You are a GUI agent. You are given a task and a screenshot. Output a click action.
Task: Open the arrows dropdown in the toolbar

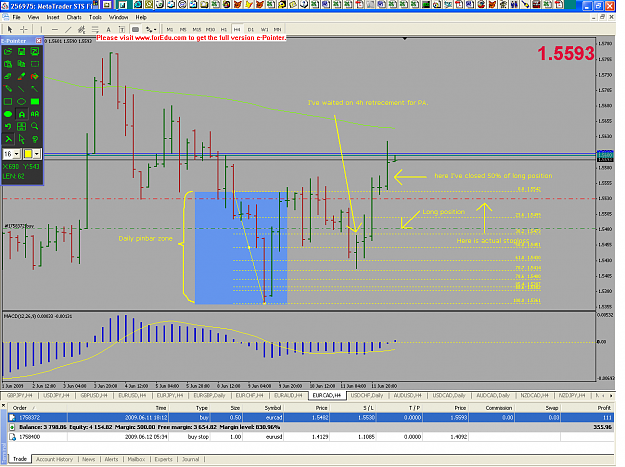[x=151, y=29]
